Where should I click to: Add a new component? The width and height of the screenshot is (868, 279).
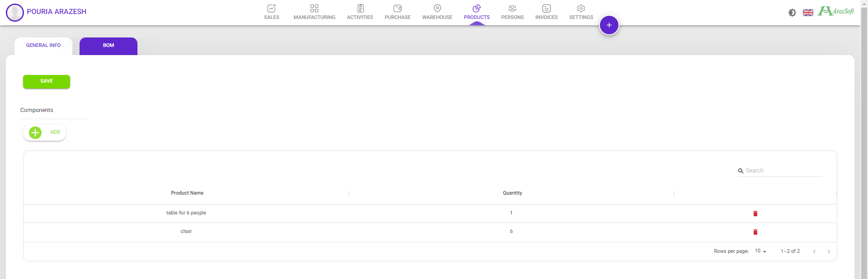(x=44, y=132)
